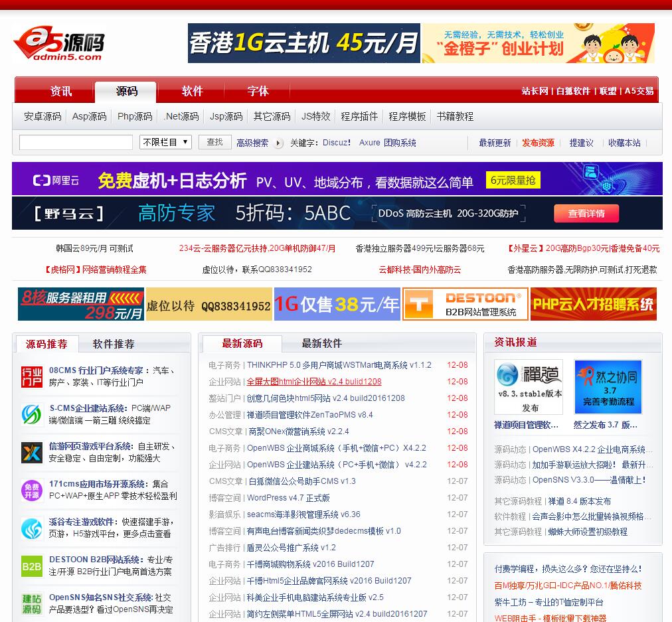The height and width of the screenshot is (622, 672).
Task: Open the 程序模板 category
Action: click(x=407, y=117)
